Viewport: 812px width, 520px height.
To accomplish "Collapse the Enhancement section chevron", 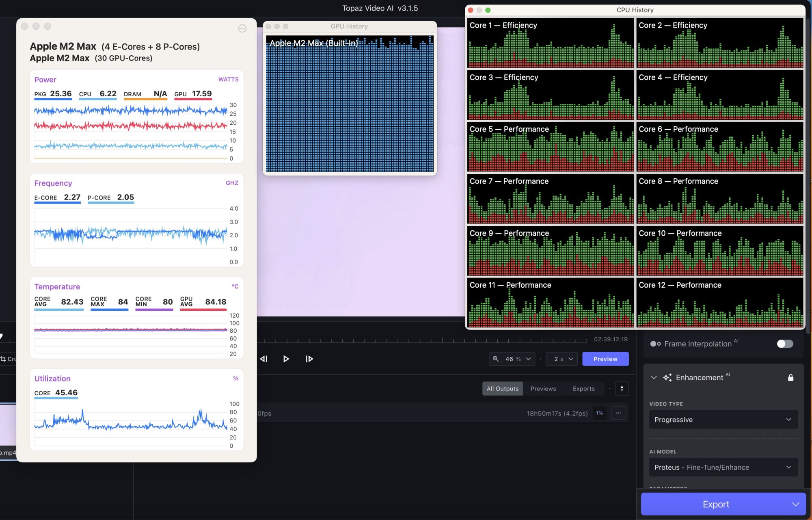I will [654, 377].
